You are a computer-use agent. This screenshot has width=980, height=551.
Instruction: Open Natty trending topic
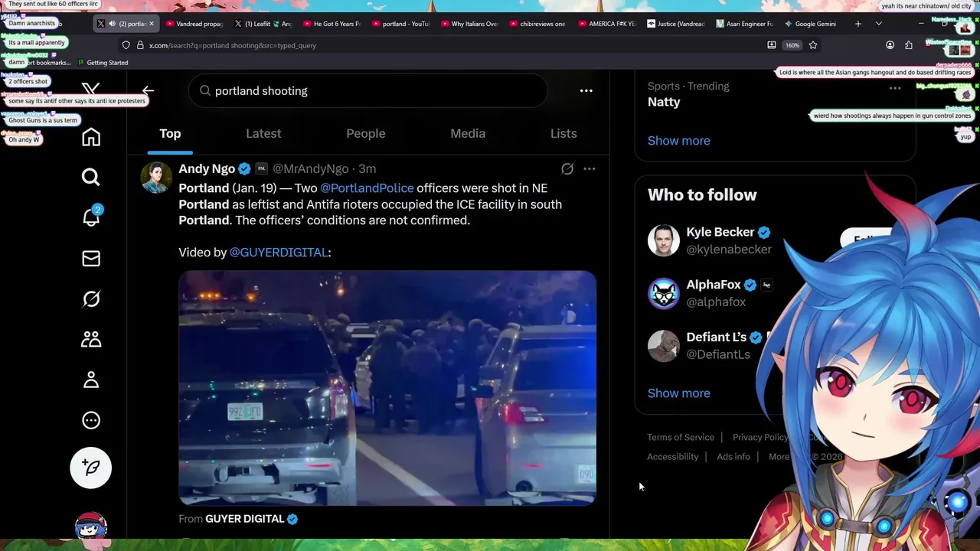[664, 102]
